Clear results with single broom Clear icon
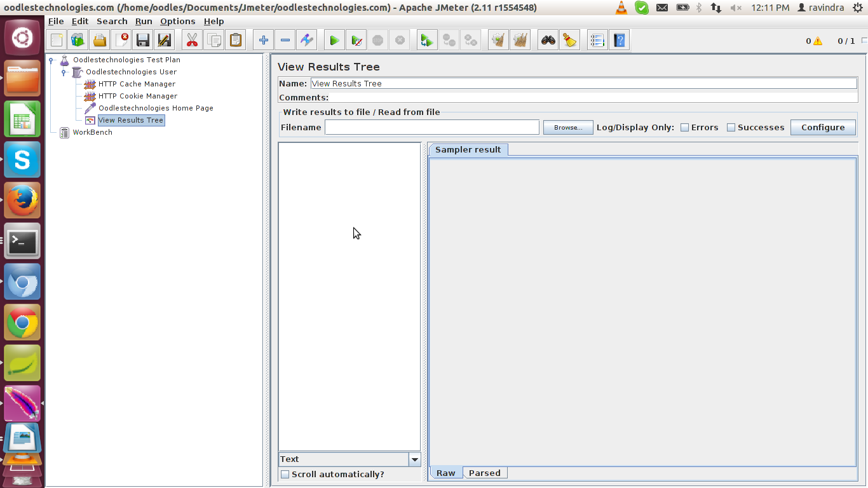 pyautogui.click(x=499, y=41)
